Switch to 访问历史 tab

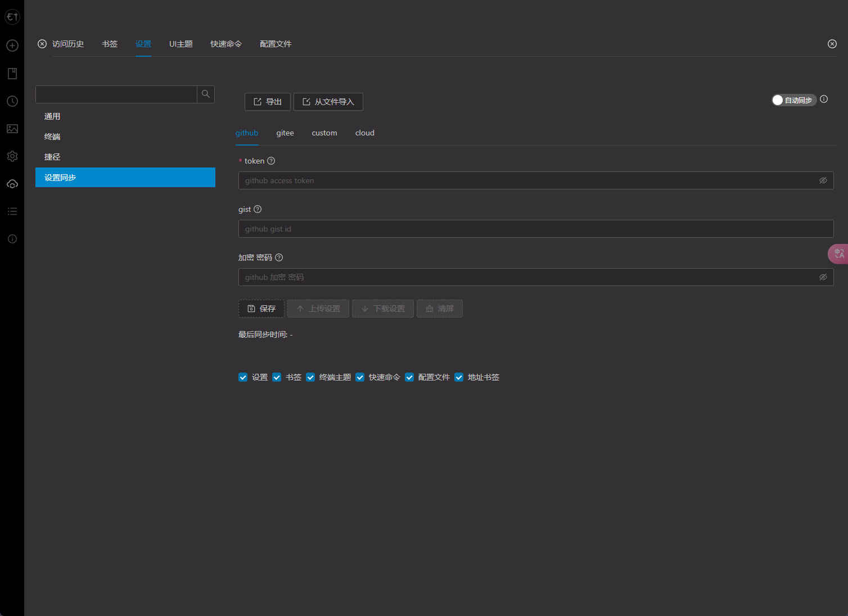pyautogui.click(x=68, y=44)
